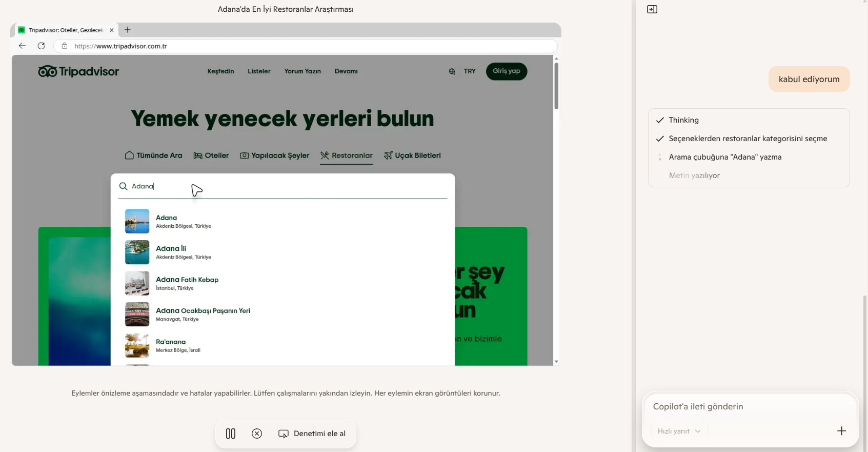The width and height of the screenshot is (868, 452).
Task: Click the Metin yazılıyor status text
Action: click(694, 175)
